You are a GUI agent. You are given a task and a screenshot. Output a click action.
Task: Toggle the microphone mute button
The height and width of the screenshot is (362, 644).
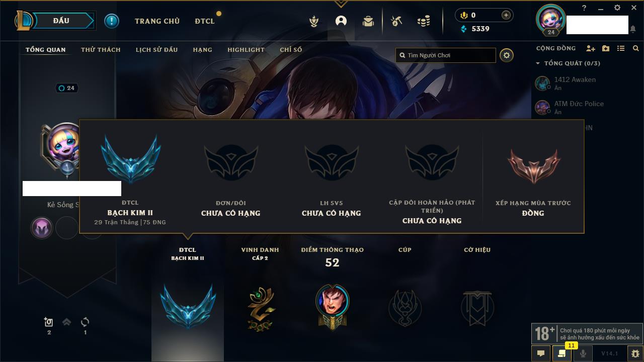583,353
